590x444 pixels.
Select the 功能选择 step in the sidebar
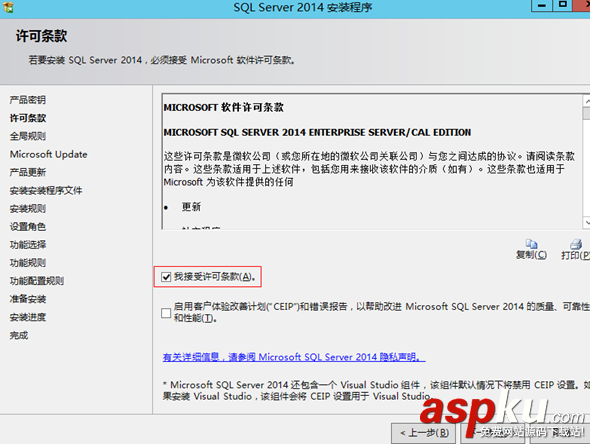27,245
